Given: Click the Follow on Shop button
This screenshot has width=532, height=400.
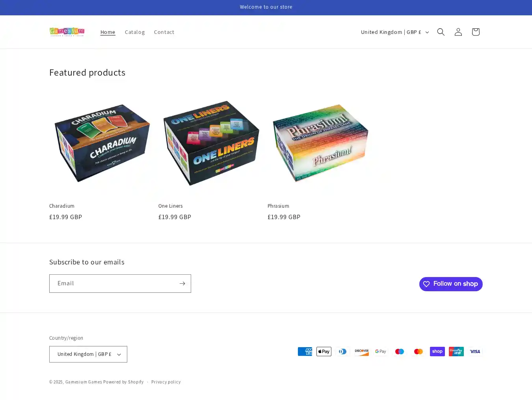Looking at the screenshot, I should 451,284.
